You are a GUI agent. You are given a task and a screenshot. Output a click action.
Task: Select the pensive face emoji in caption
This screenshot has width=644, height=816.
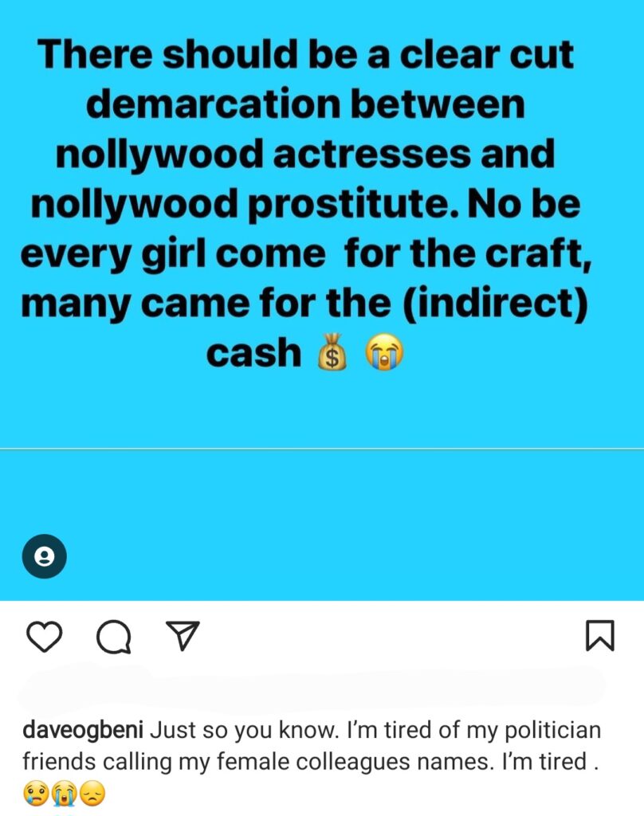(x=92, y=794)
